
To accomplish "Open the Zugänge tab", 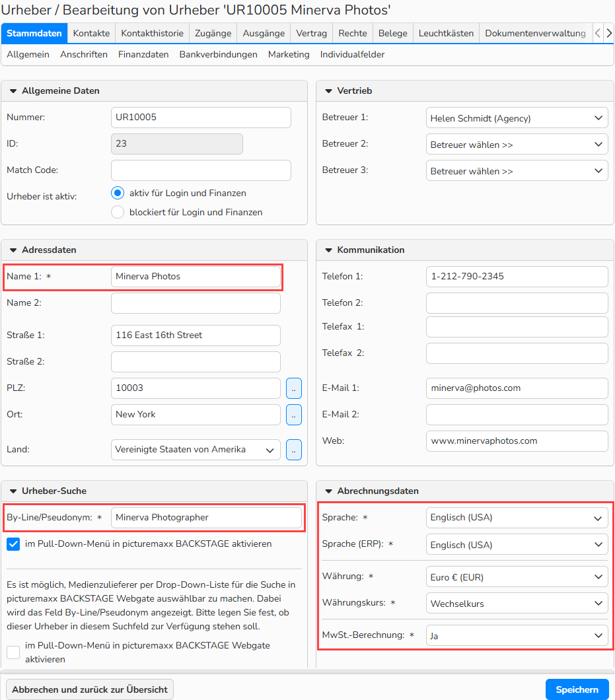I will tap(213, 33).
